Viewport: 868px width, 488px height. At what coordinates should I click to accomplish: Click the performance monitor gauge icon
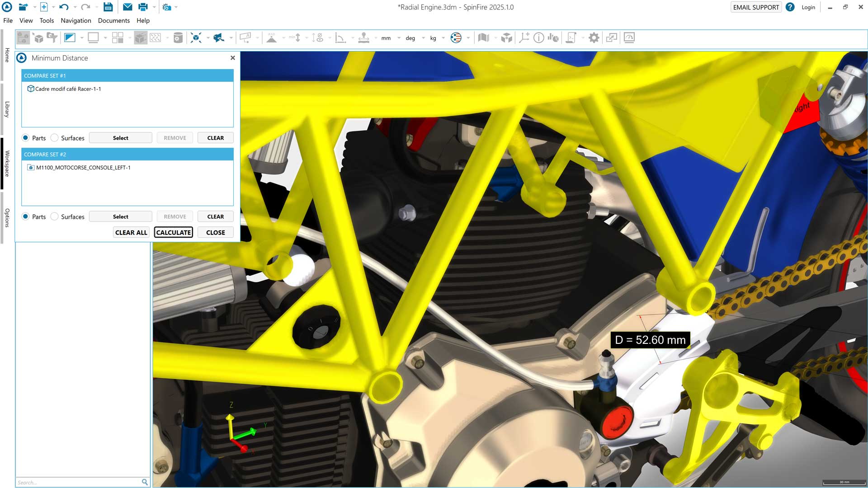629,38
